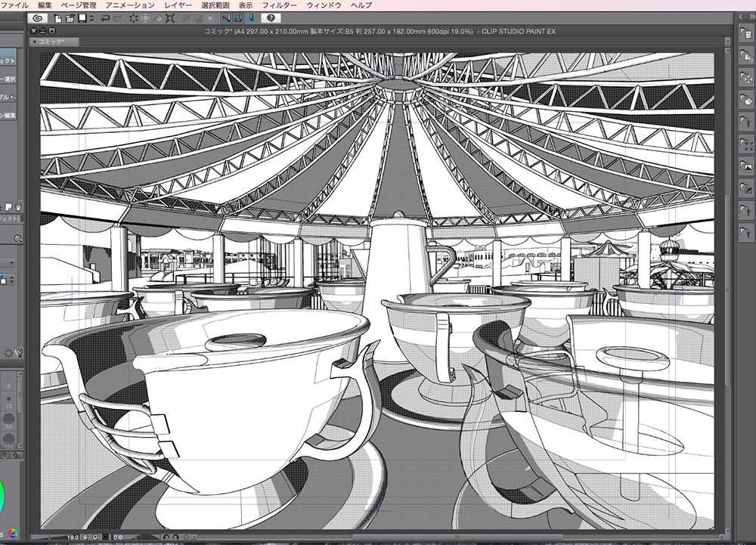Click the magnifier icon in left panel
Screen dimensions: 756x545
[18, 239]
